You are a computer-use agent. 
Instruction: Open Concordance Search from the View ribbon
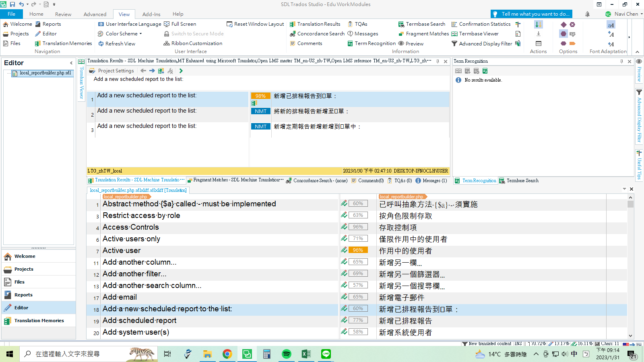point(317,34)
